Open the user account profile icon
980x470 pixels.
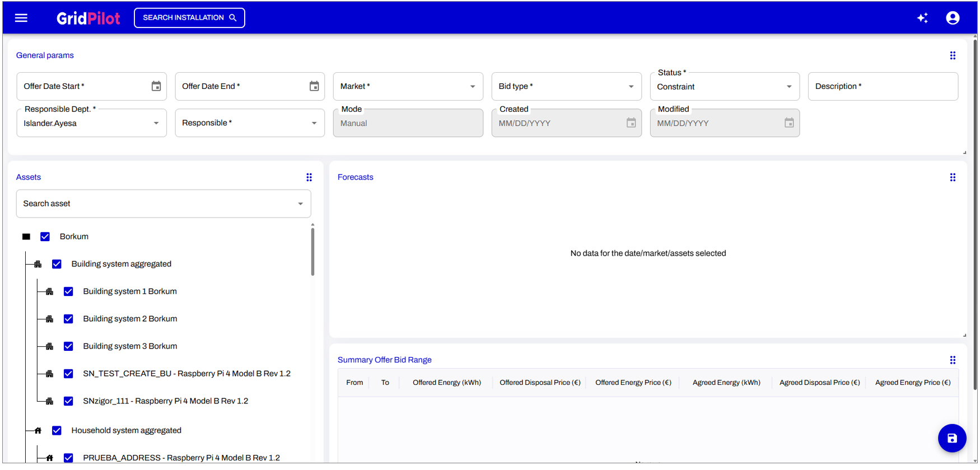coord(953,18)
